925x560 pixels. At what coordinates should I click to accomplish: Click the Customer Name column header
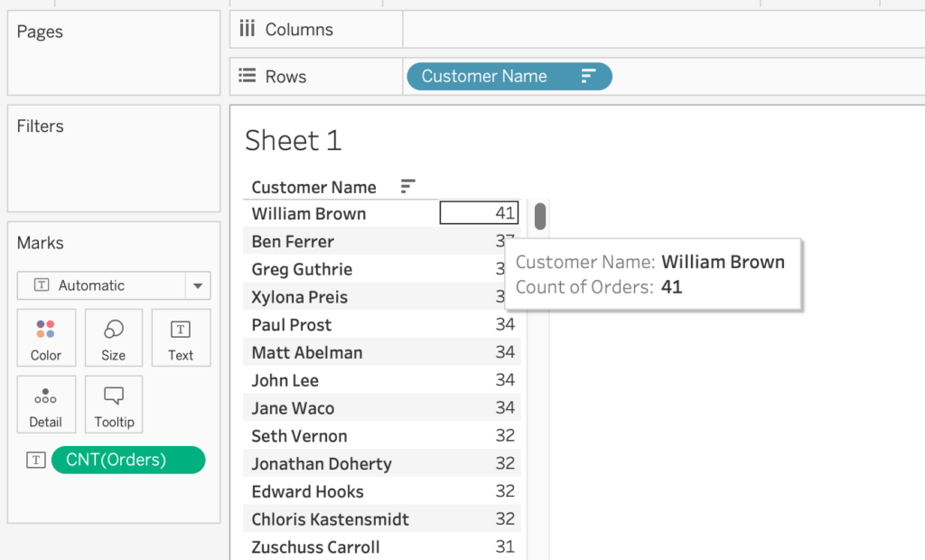click(x=313, y=187)
